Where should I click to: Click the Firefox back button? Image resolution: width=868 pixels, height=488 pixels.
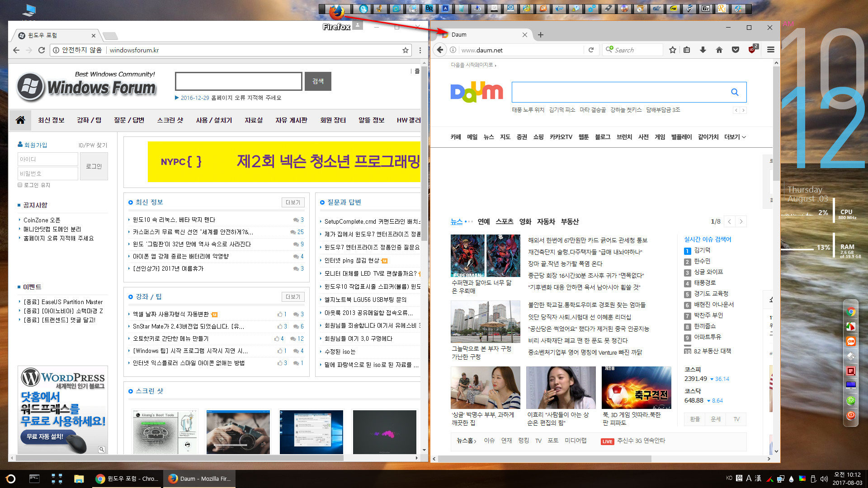pos(440,50)
